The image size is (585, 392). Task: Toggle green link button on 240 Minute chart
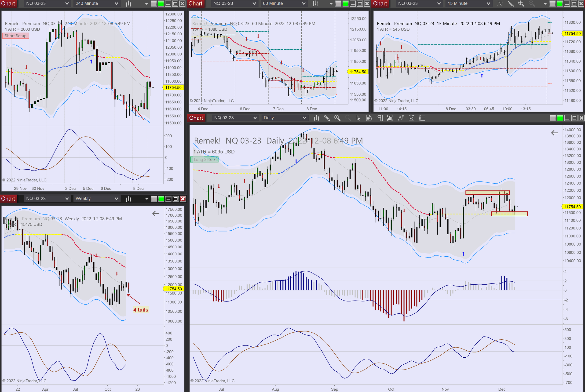[161, 4]
